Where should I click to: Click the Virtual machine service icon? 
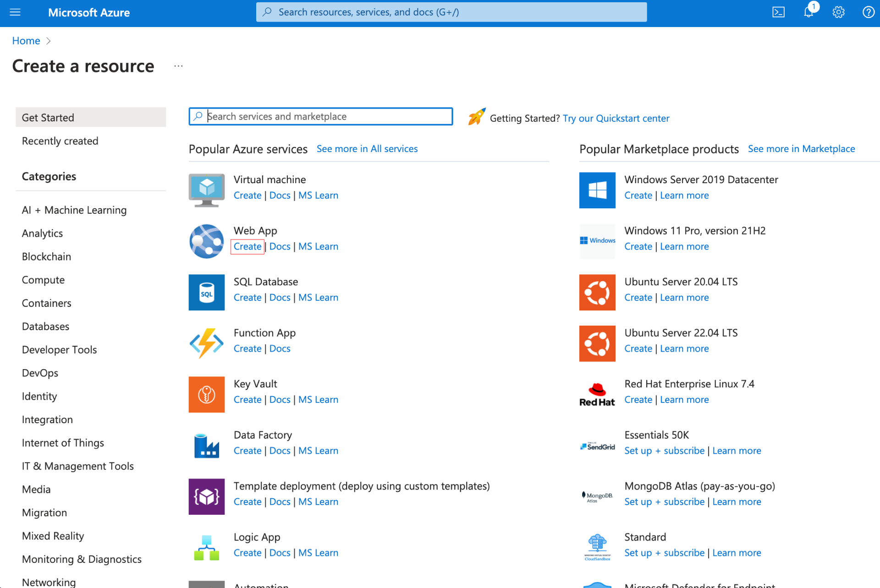pyautogui.click(x=206, y=190)
